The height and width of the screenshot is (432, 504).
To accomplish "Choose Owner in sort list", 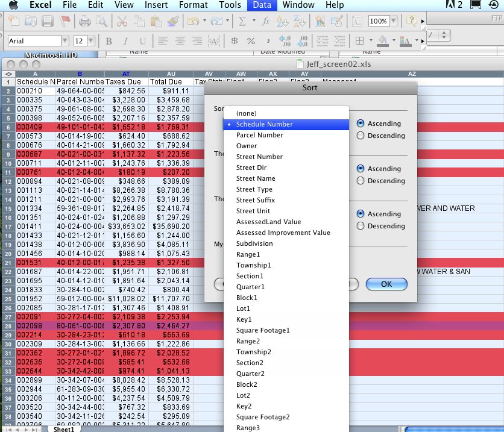I will (x=286, y=146).
